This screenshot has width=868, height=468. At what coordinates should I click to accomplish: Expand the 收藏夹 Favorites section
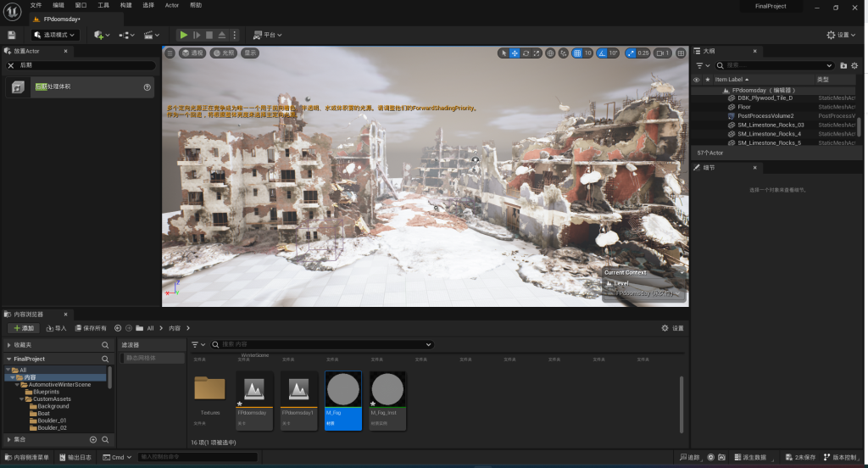[x=8, y=345]
